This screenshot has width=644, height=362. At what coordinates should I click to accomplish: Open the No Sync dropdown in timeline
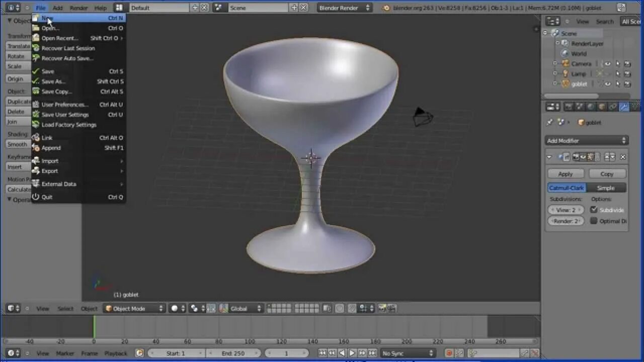(x=408, y=353)
